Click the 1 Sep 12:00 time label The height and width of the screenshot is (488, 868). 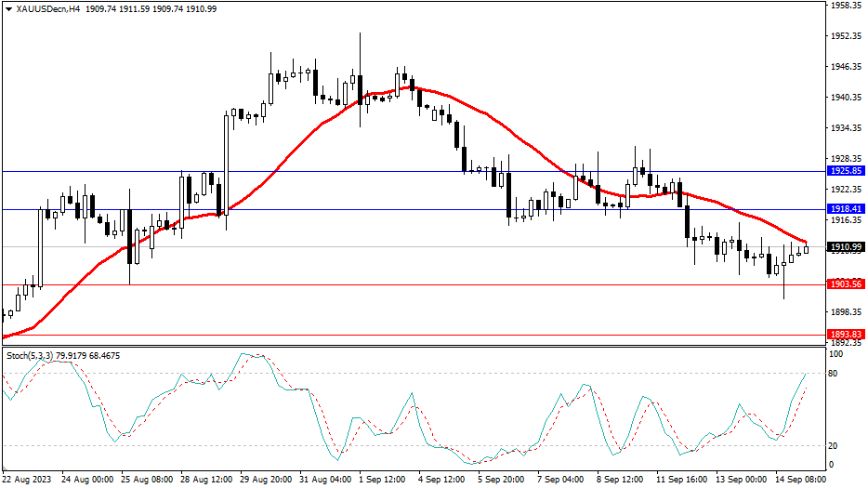pyautogui.click(x=383, y=480)
